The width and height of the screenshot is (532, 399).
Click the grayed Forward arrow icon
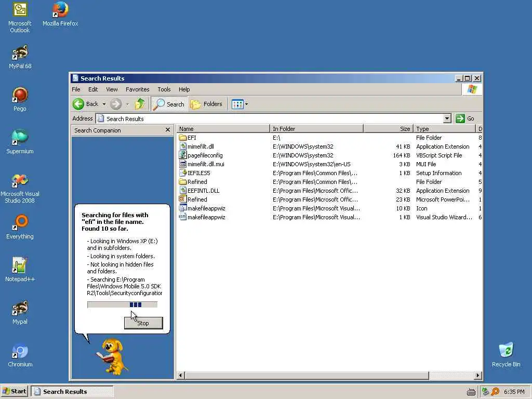(116, 104)
